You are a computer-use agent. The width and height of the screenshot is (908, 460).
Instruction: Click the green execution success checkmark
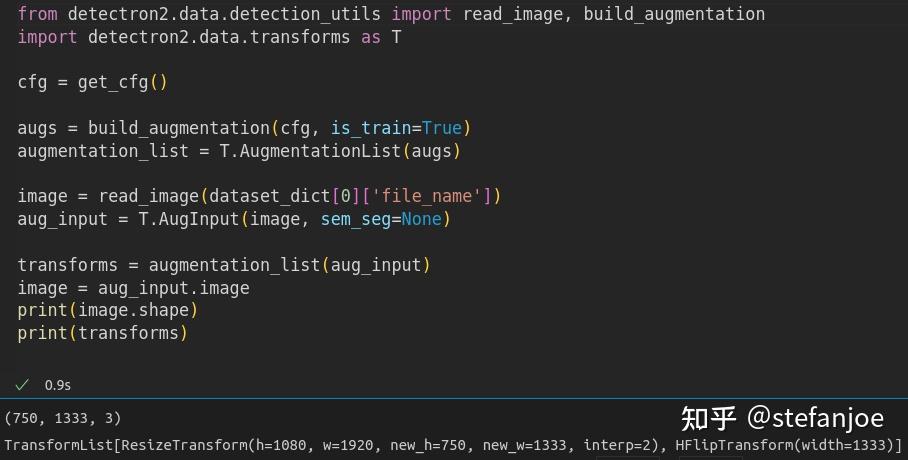22,384
